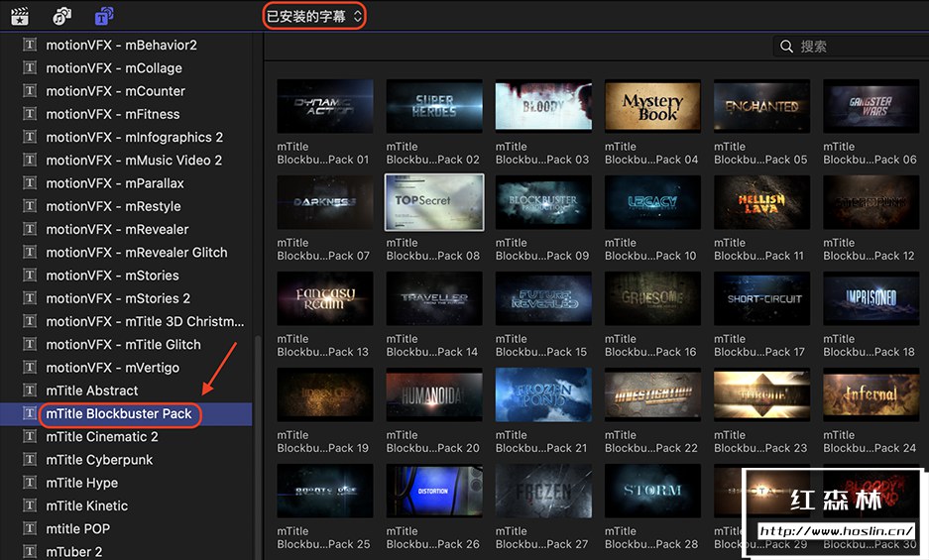Click title icon beside motionVFX - mCounter
Screen dimensions: 929x560
pos(30,90)
